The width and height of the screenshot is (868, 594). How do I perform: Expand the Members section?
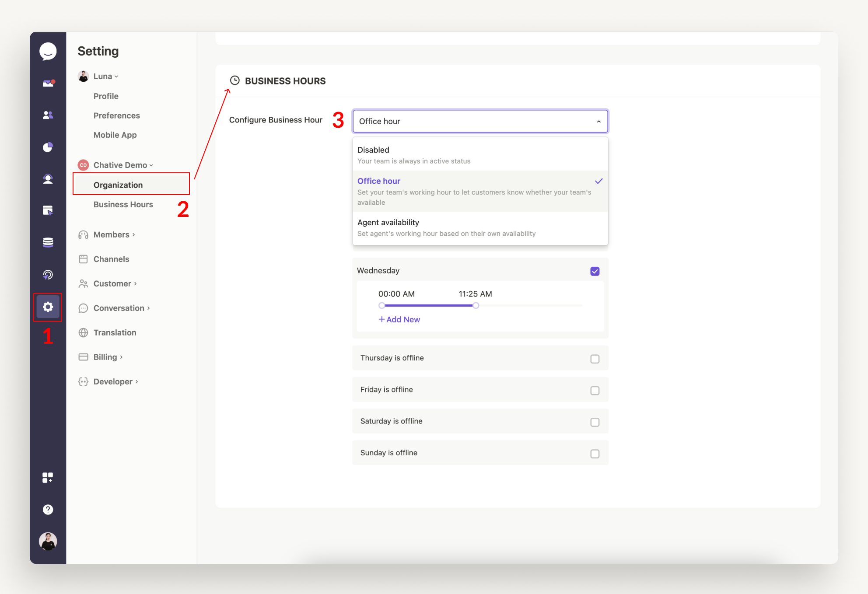tap(112, 234)
